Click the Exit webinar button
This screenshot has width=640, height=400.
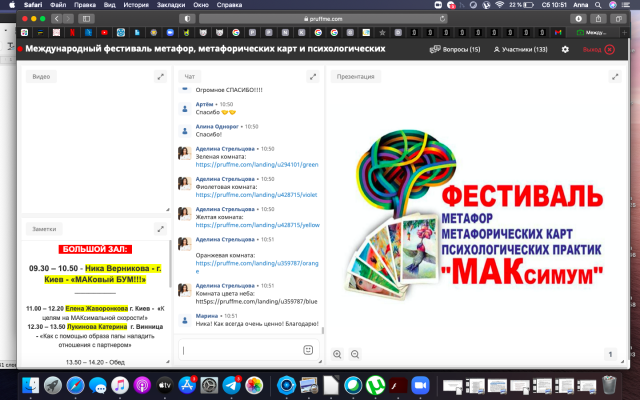(599, 49)
